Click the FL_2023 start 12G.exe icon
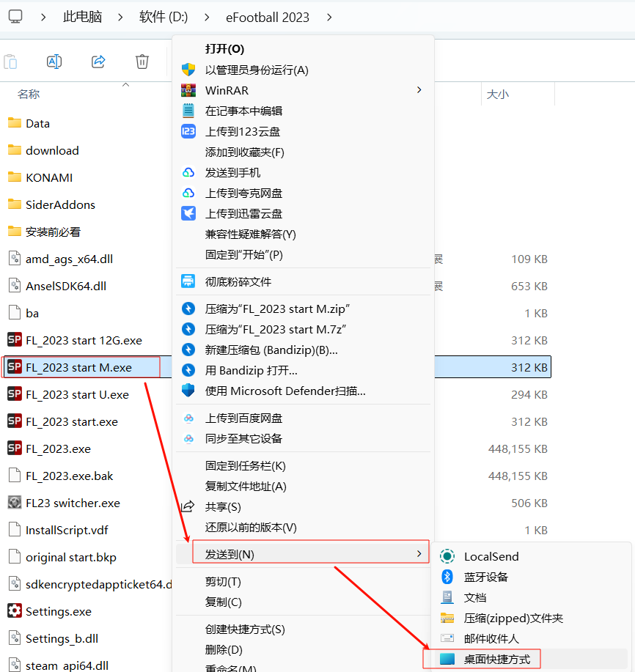 tap(15, 340)
